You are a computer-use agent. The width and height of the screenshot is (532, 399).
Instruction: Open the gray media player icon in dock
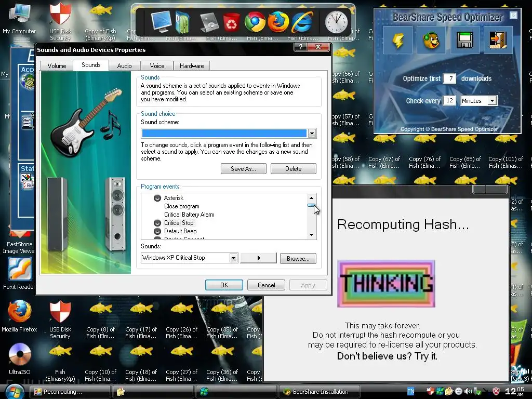209,22
